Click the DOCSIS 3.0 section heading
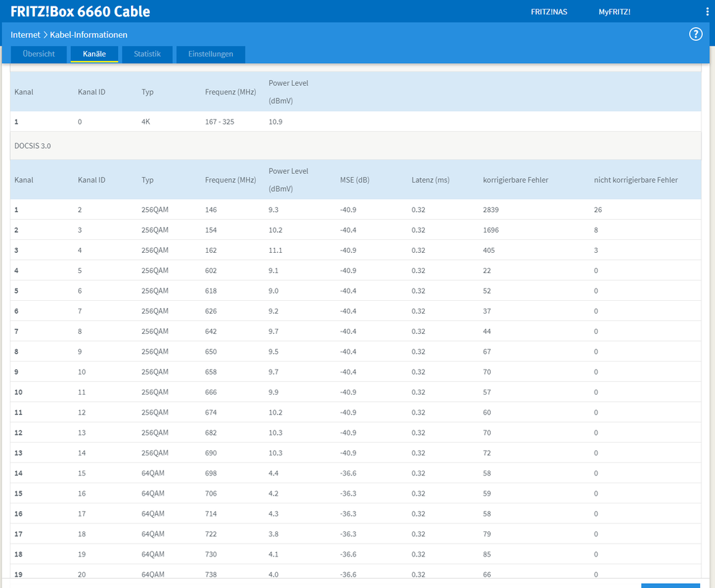Viewport: 715px width, 588px height. tap(33, 145)
